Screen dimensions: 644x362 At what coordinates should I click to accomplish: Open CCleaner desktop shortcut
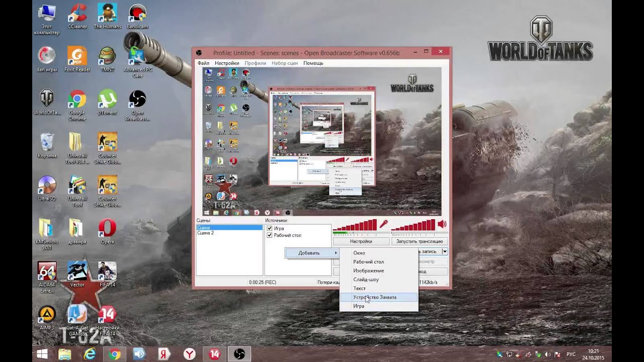click(x=77, y=17)
